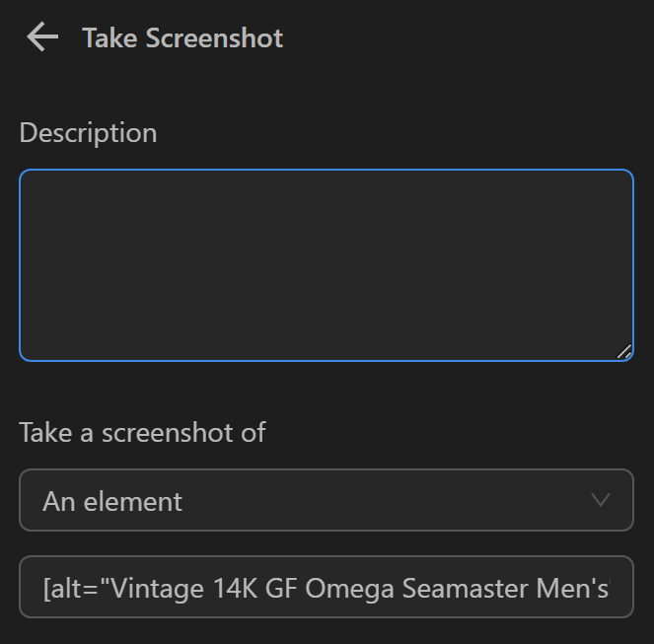Click the CSS selector textbox under dropdown
The image size is (654, 644).
[326, 589]
